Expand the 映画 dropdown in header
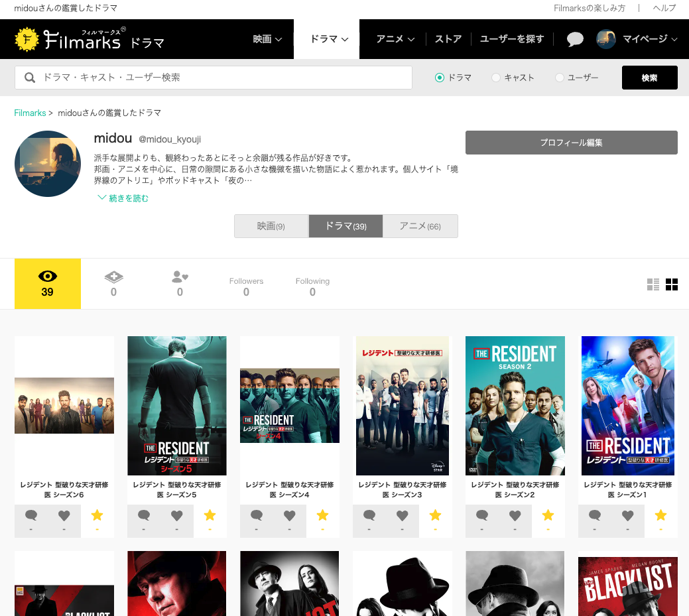Screen dimensions: 689x616 (267, 39)
